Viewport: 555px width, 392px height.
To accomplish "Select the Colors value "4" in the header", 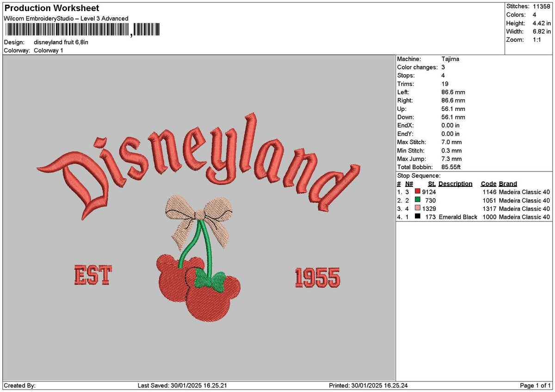I will coord(535,15).
